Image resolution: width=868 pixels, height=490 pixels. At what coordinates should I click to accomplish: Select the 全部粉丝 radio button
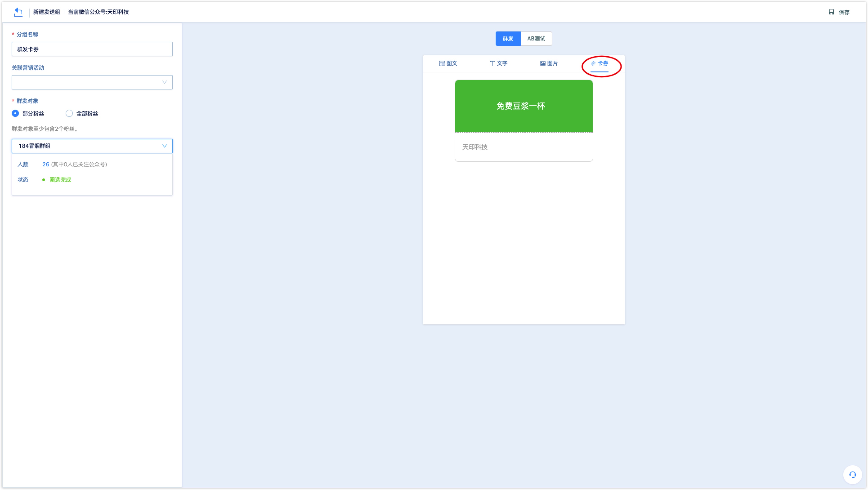69,114
